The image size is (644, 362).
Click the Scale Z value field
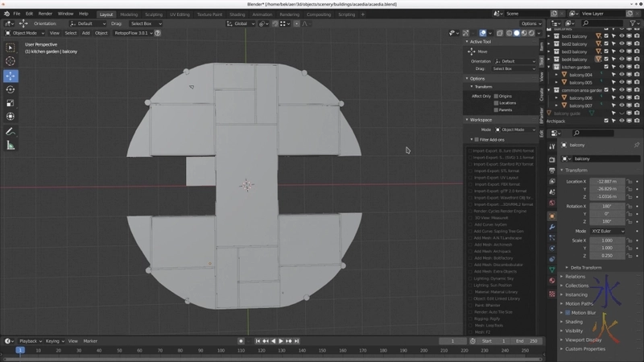(608, 255)
